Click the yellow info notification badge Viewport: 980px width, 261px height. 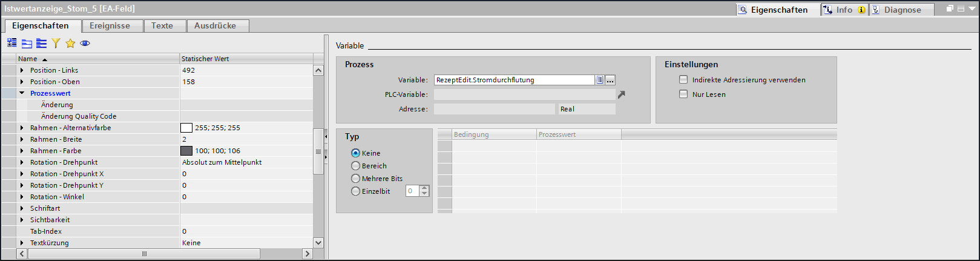pyautogui.click(x=861, y=10)
